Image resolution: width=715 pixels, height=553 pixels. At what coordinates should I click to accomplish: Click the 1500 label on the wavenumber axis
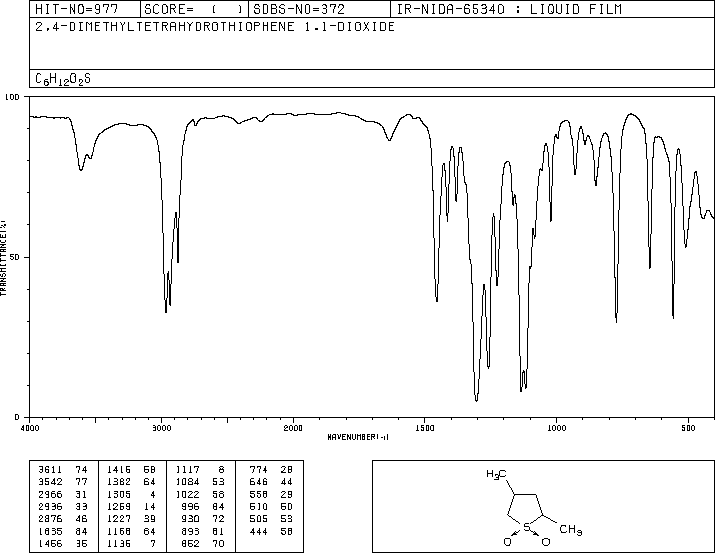click(x=425, y=428)
